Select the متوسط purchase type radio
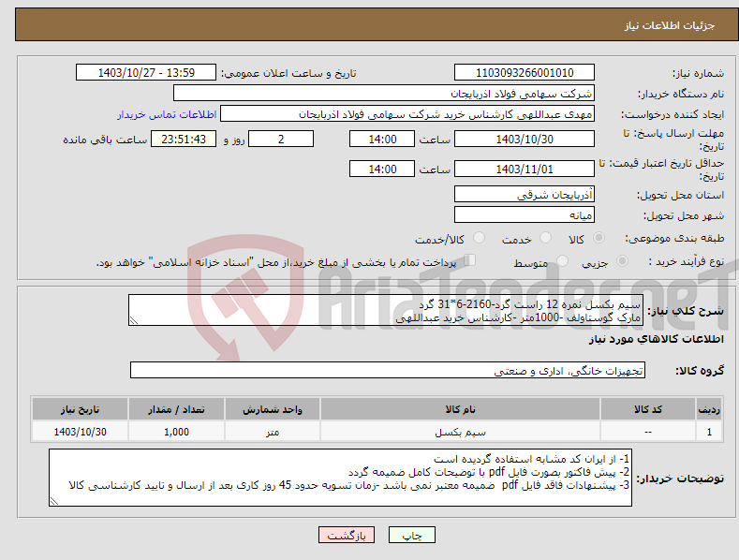 pos(562,261)
